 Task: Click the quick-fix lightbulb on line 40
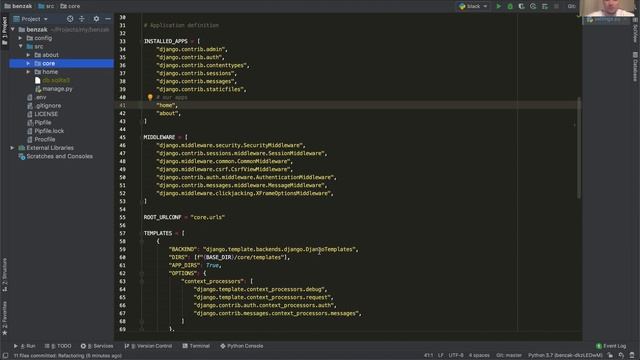[150, 97]
